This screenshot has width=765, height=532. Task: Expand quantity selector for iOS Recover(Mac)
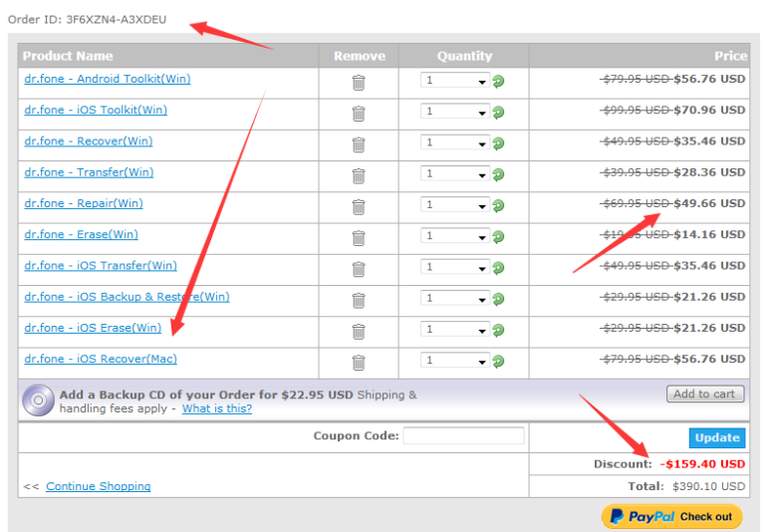(x=455, y=361)
